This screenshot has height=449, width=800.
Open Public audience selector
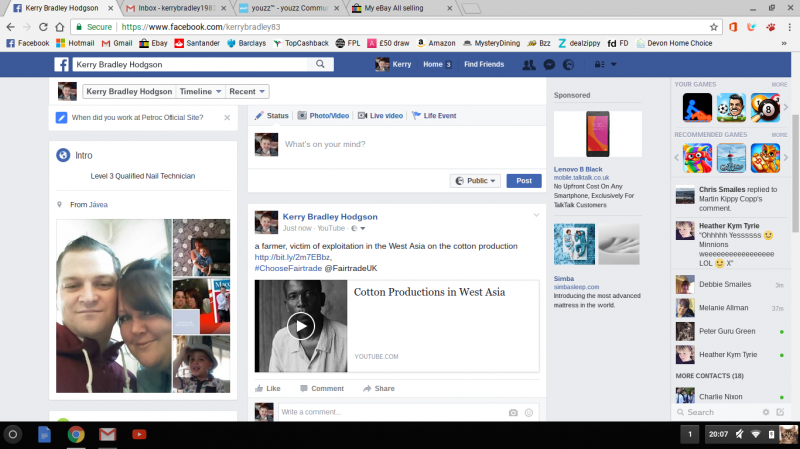tap(475, 181)
